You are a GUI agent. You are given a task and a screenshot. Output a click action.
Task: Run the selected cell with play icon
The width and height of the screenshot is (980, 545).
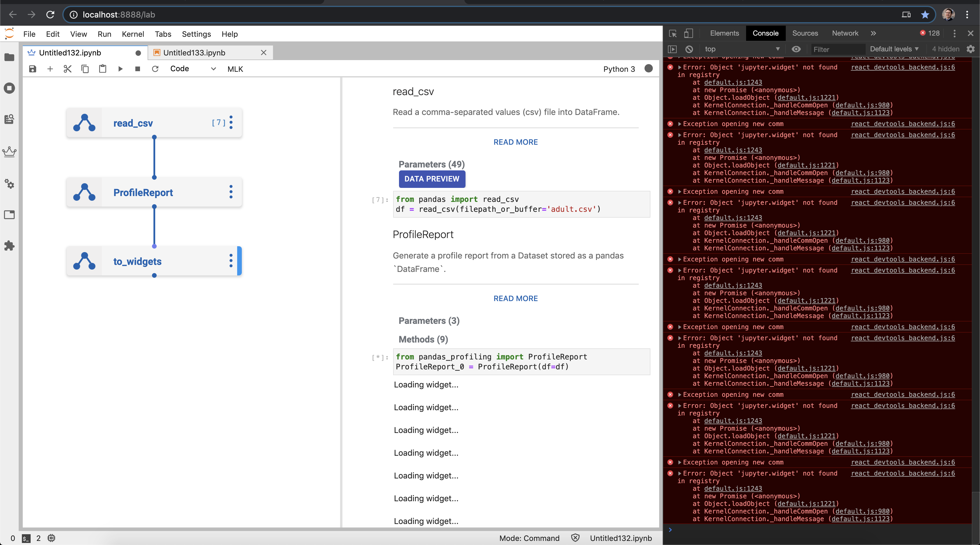(120, 69)
